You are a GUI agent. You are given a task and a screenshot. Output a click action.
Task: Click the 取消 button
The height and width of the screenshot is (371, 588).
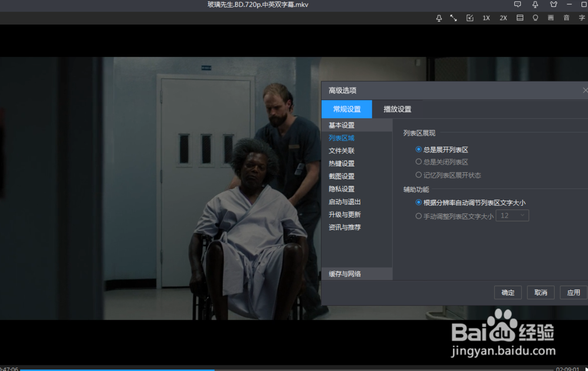pyautogui.click(x=540, y=293)
